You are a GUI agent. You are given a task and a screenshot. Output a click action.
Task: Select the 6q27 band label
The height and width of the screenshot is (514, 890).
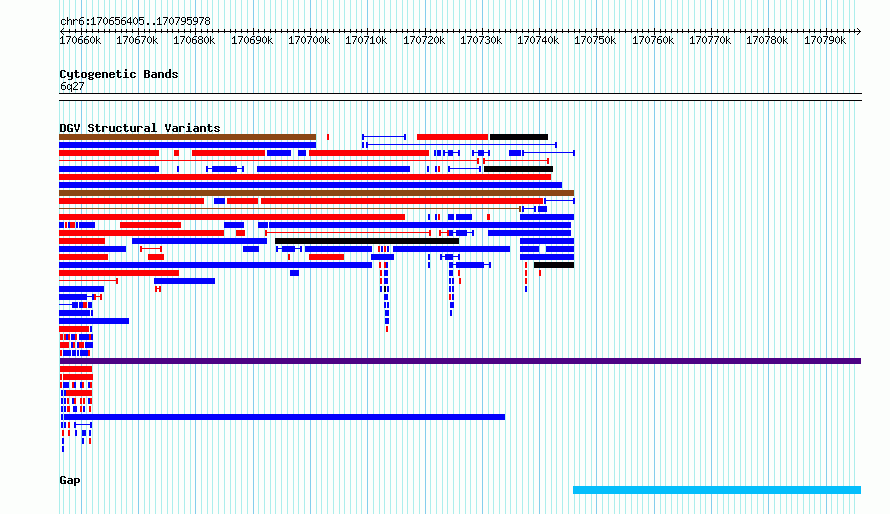pos(72,86)
